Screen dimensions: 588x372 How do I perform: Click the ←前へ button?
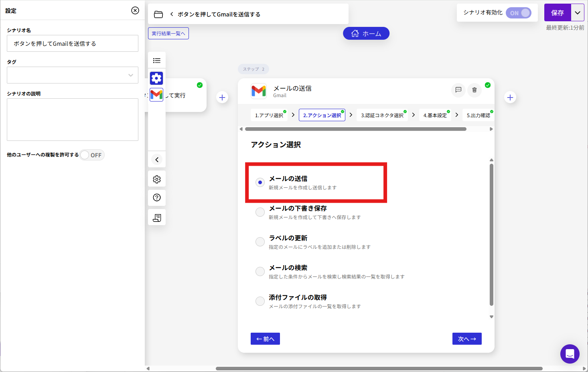[265, 339]
